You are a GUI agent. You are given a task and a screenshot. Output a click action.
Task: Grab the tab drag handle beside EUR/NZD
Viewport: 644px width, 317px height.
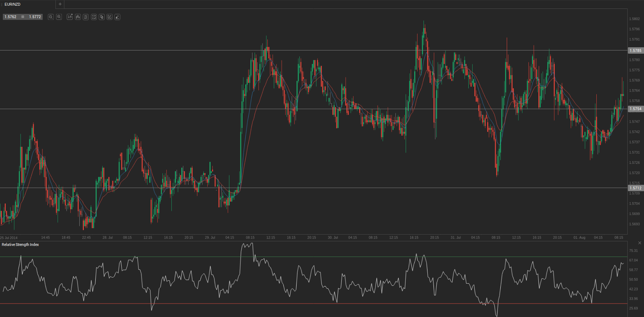pos(1,4)
